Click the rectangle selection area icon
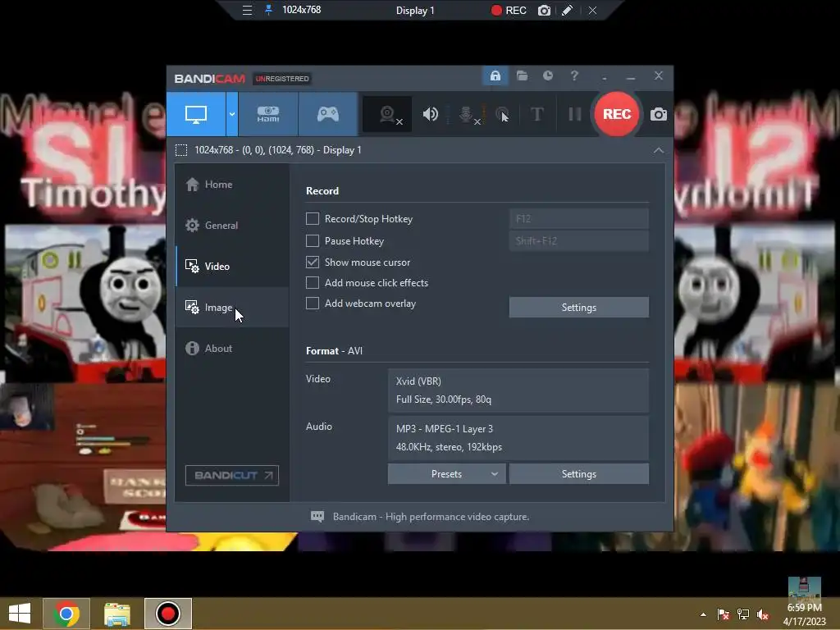Image resolution: width=840 pixels, height=630 pixels. 181,150
